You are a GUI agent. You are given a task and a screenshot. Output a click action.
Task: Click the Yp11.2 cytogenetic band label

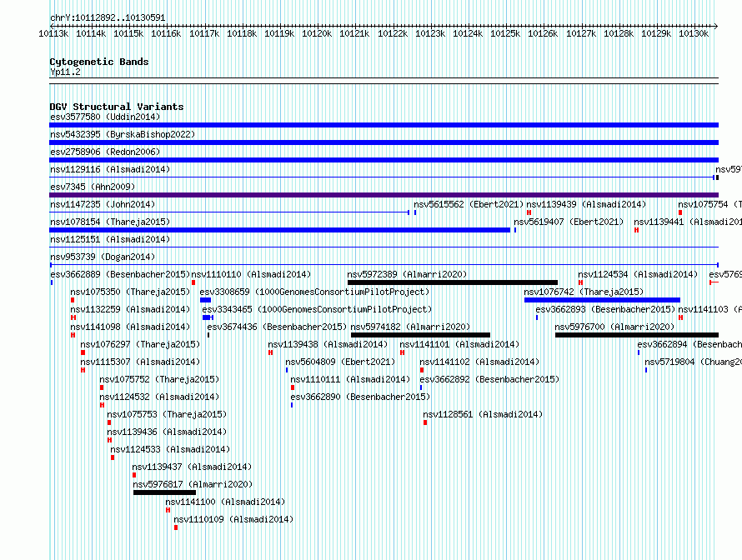click(65, 72)
